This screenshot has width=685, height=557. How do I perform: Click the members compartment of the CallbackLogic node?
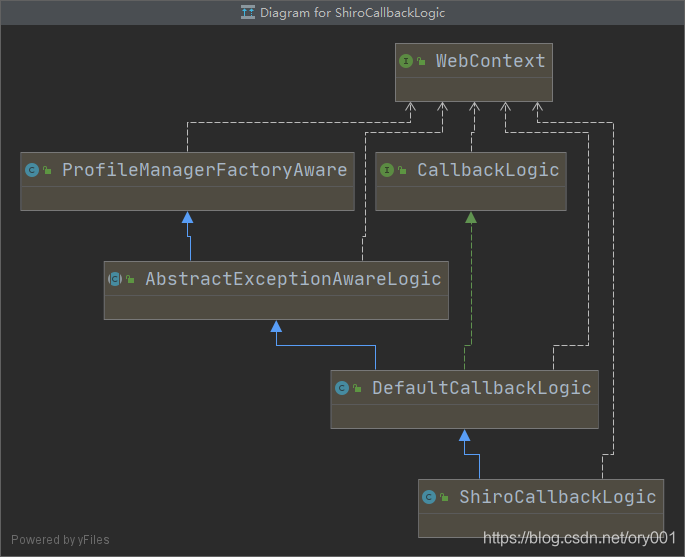(x=471, y=199)
